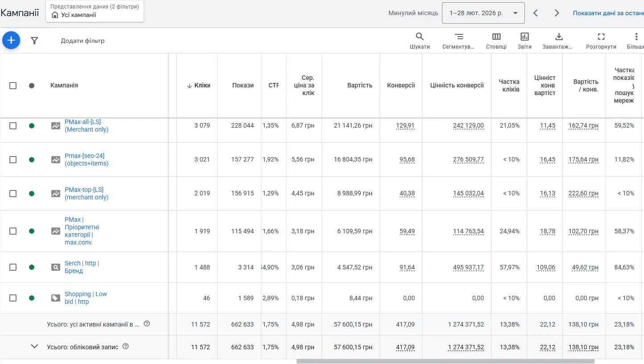Screen dimensions: 644x364
Task: Click green status dot for Serch Бренд campaign
Action: pyautogui.click(x=32, y=267)
